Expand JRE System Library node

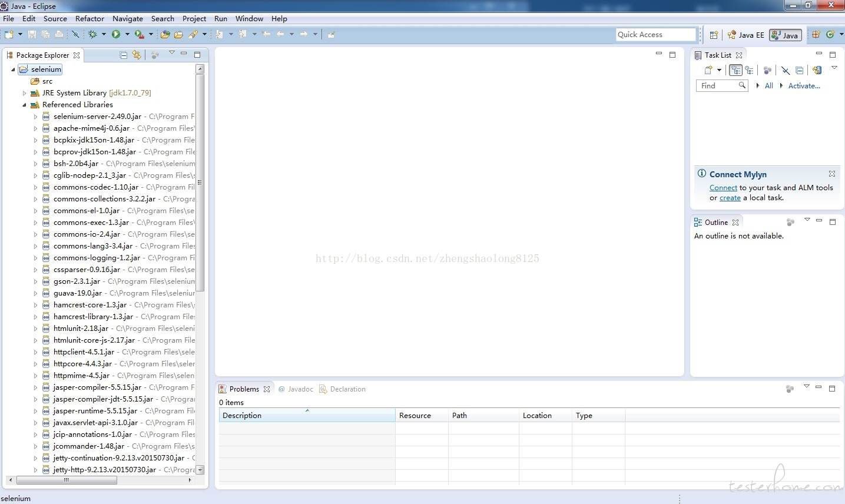pos(24,93)
